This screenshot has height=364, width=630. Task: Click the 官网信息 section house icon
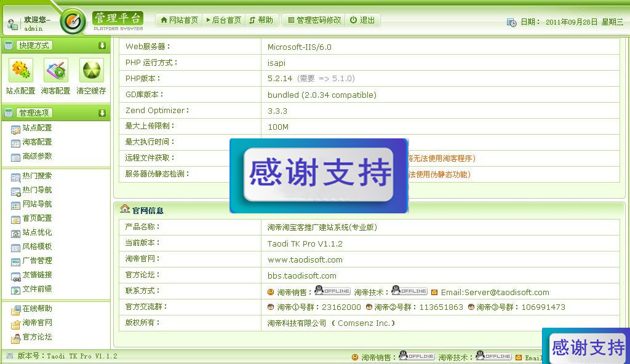coord(125,209)
